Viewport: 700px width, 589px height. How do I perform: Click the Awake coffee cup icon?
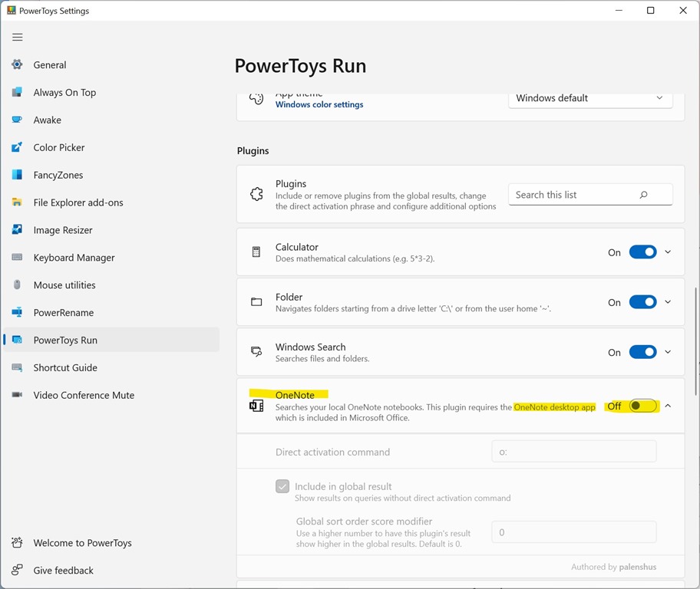pyautogui.click(x=17, y=120)
